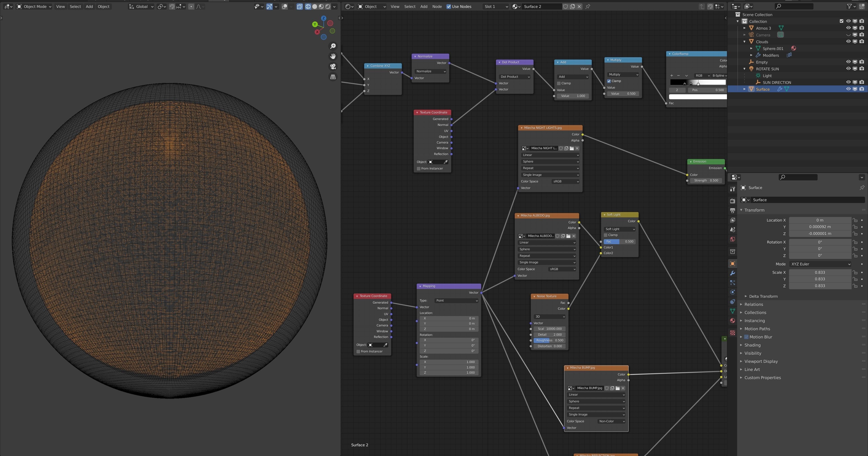
Task: Open the Object Mode dropdown
Action: 34,6
